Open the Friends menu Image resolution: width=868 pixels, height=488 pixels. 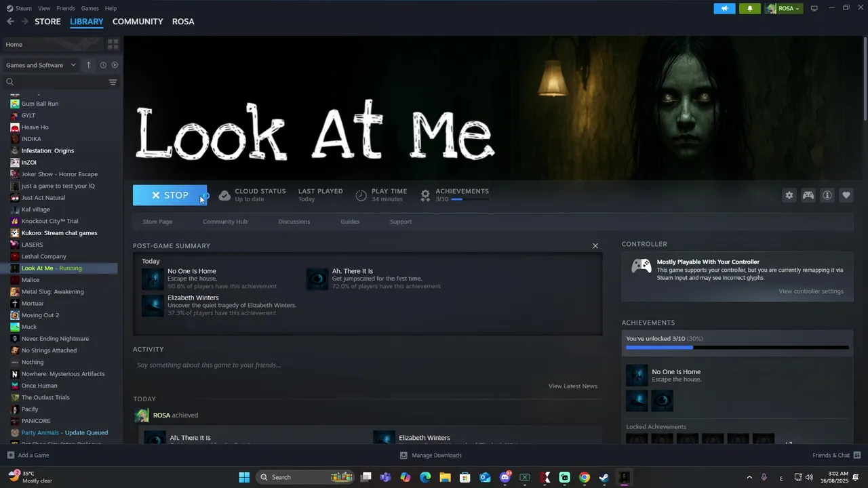click(66, 8)
